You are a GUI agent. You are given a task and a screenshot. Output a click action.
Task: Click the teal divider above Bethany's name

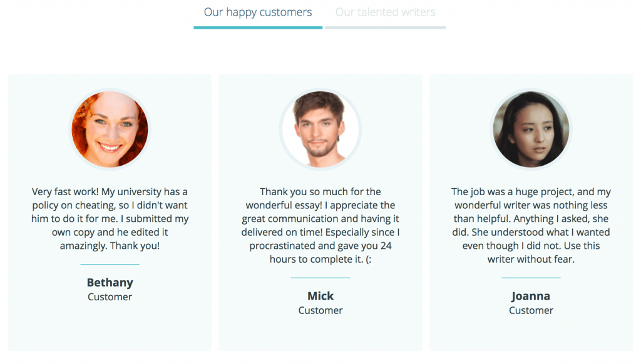tap(110, 265)
